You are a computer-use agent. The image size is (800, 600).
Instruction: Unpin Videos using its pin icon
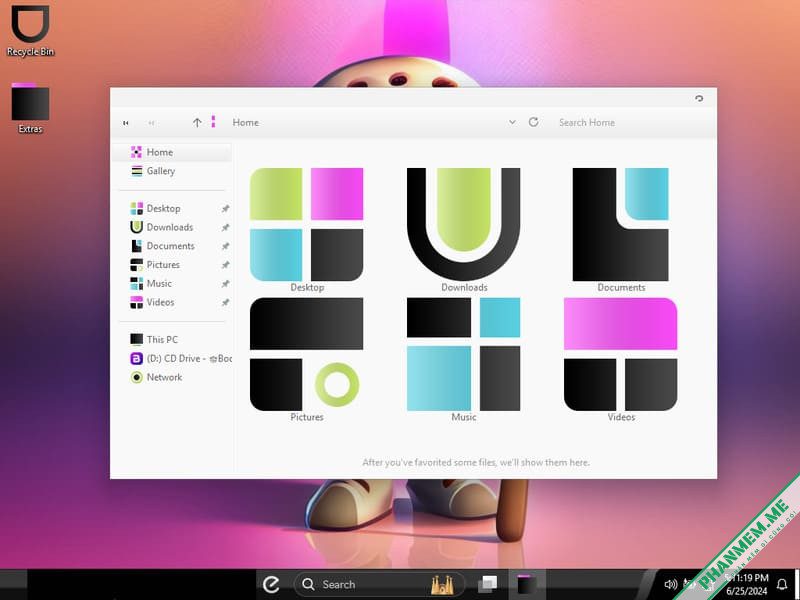coord(225,303)
